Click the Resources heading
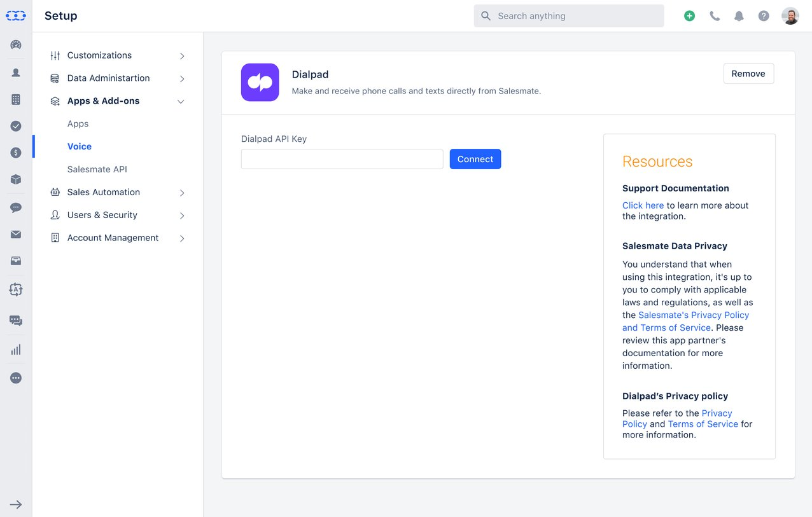The width and height of the screenshot is (812, 517). [657, 162]
